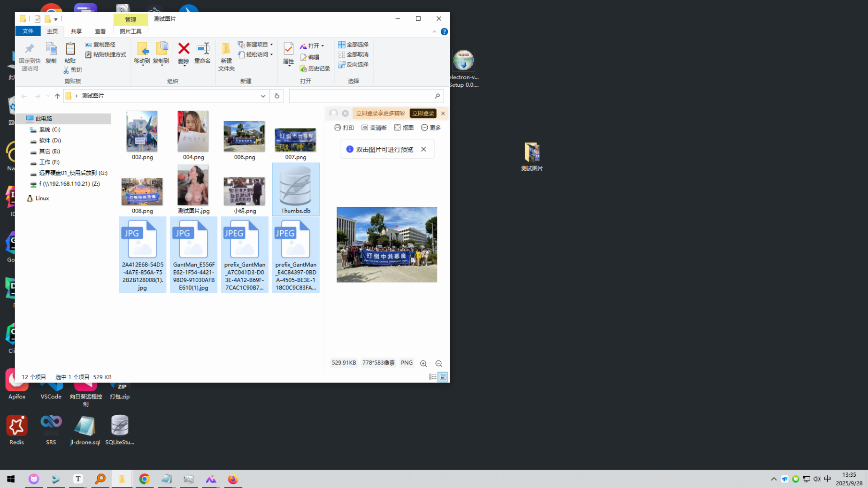Click the Print icon in preview toolbar
868x488 pixels.
tap(344, 128)
